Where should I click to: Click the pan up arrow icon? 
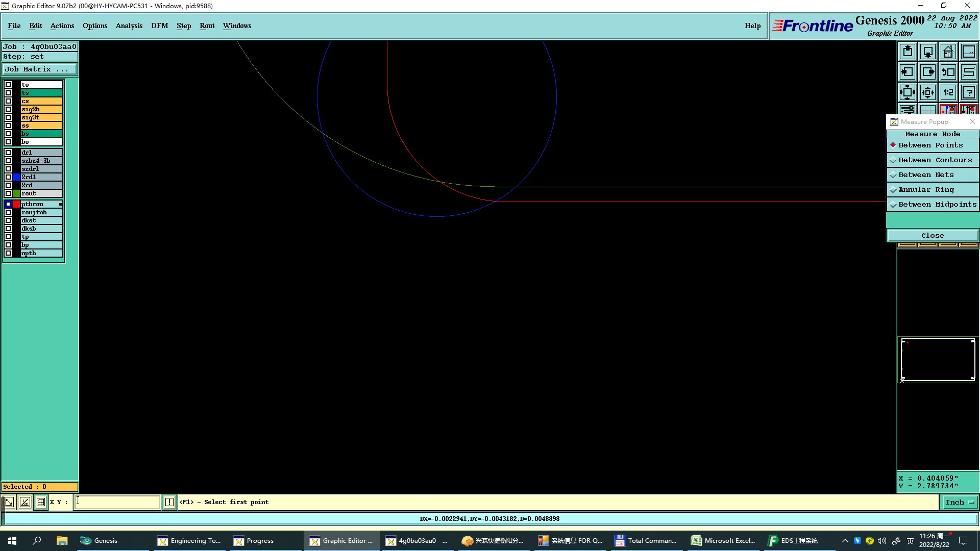pos(908,52)
